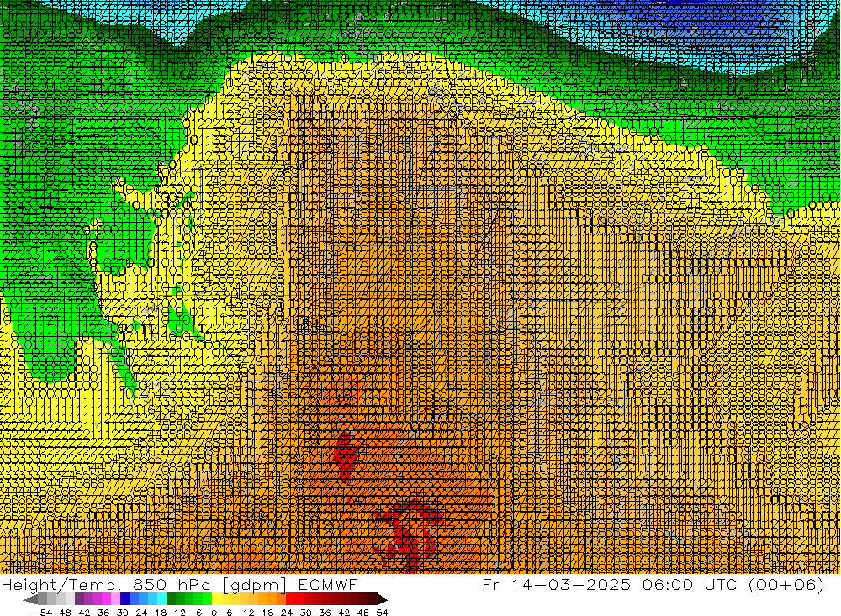Pick the red legend swatch above 24
This screenshot has width=841, height=616.
click(x=290, y=599)
